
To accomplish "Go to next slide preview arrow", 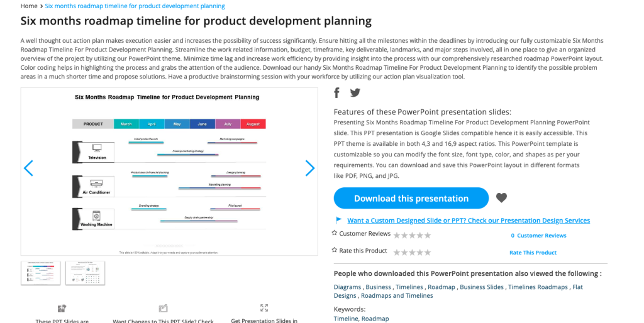I will click(309, 168).
